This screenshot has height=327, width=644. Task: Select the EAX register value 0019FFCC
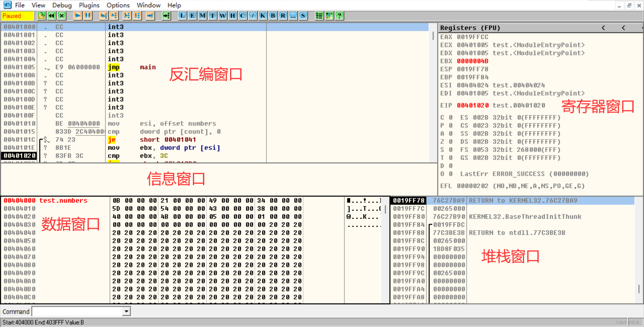(x=473, y=37)
